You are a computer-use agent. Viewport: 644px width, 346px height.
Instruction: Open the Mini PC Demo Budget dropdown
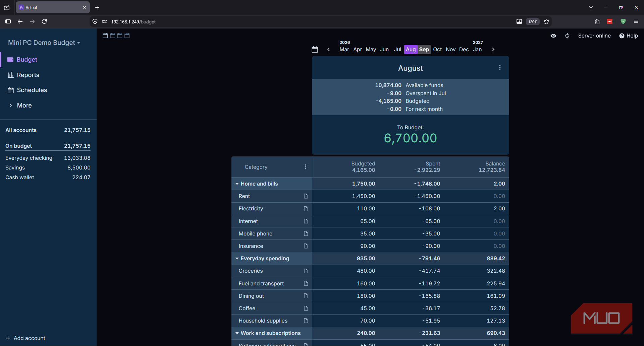coord(44,43)
